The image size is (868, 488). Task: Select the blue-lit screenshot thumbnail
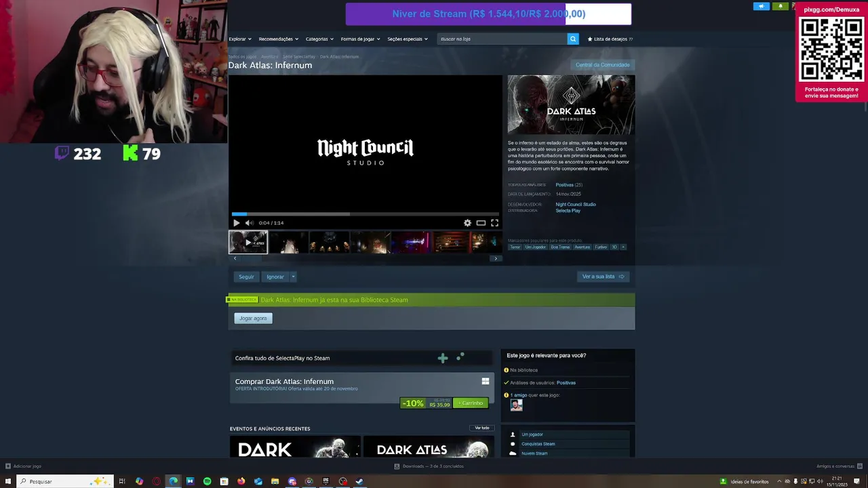[x=410, y=242]
